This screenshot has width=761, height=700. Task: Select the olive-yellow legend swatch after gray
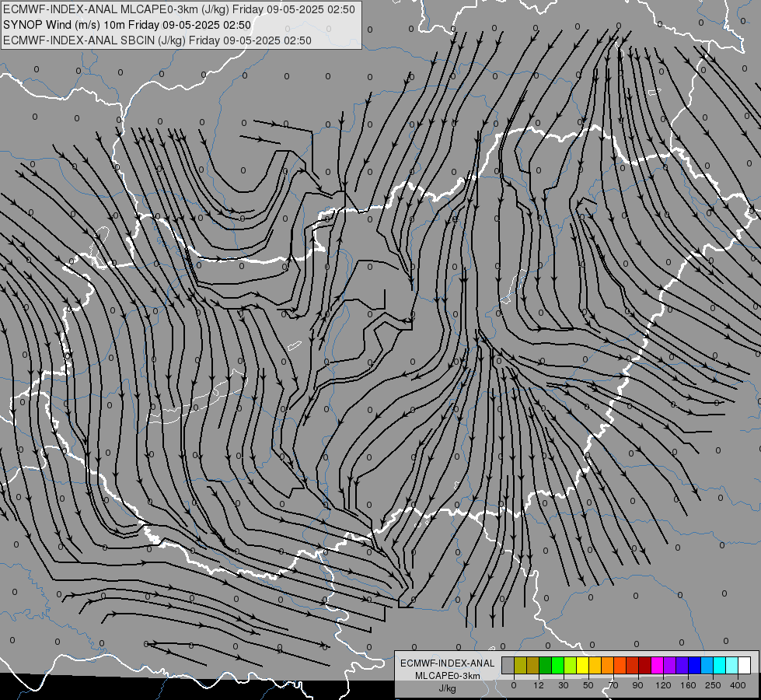(520, 665)
